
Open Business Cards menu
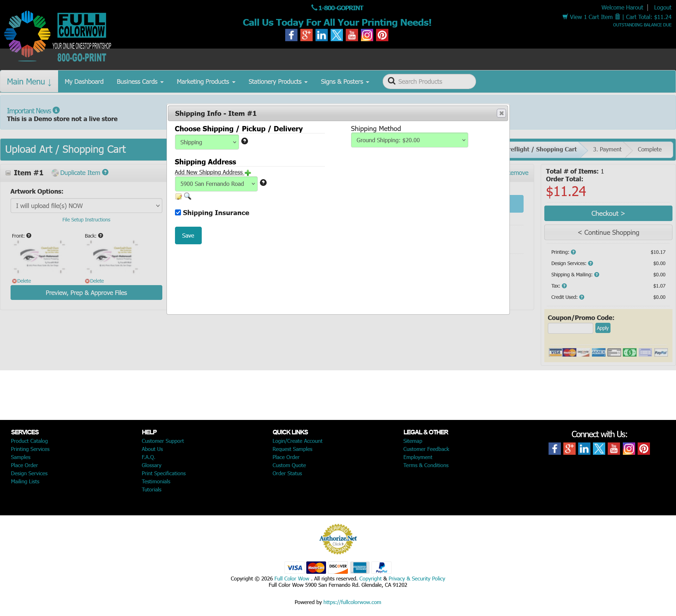pos(140,82)
